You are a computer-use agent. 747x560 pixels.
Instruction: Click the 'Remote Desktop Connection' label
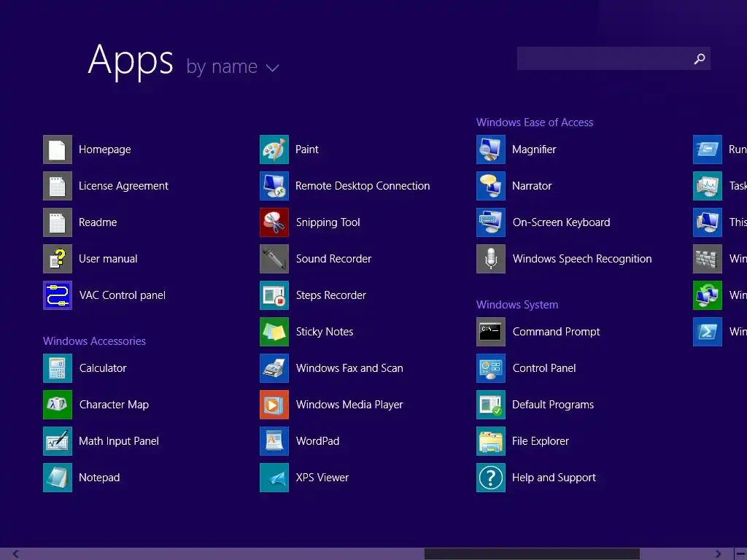363,186
